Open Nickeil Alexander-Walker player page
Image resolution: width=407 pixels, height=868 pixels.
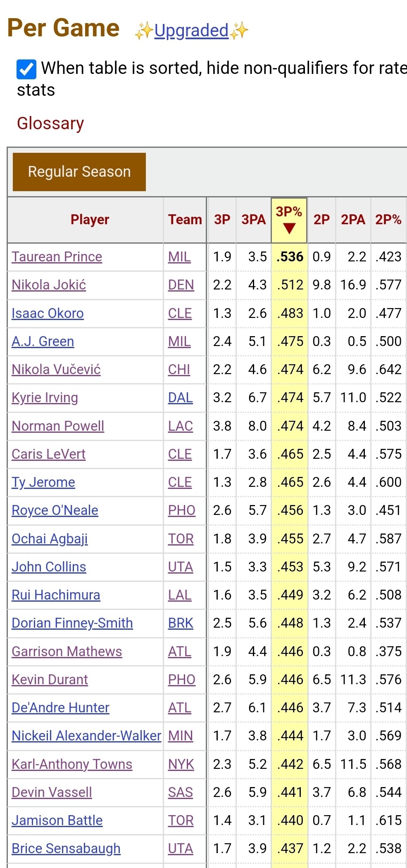(x=86, y=736)
